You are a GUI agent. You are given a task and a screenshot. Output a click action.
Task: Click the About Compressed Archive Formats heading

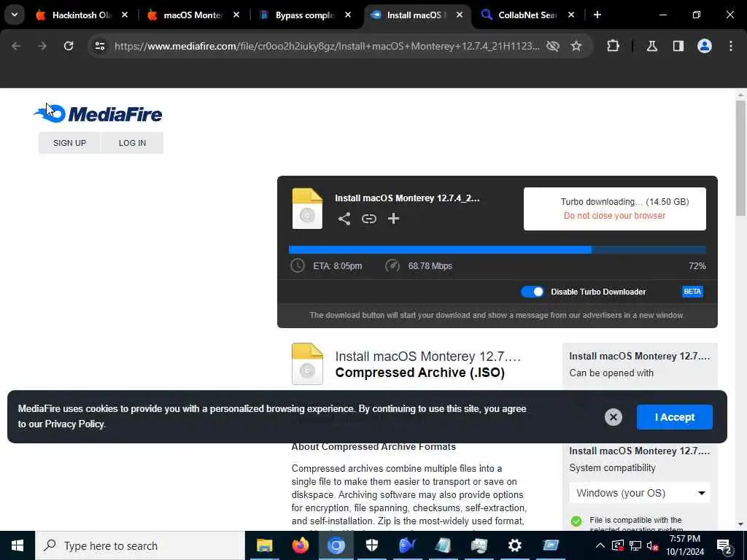[x=373, y=447]
